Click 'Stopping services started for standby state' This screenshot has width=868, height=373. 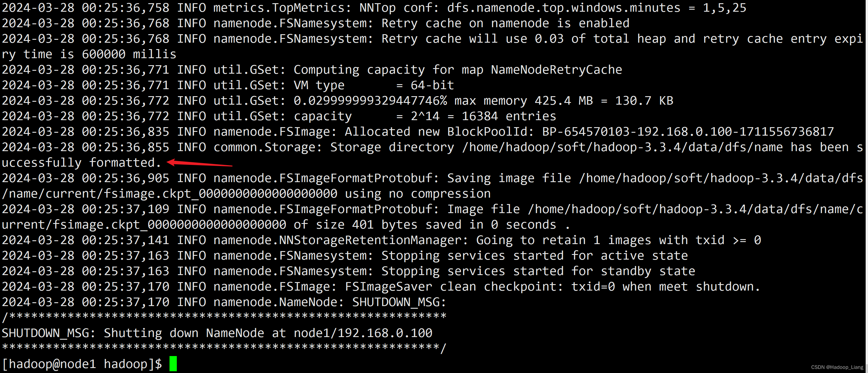pyautogui.click(x=538, y=271)
